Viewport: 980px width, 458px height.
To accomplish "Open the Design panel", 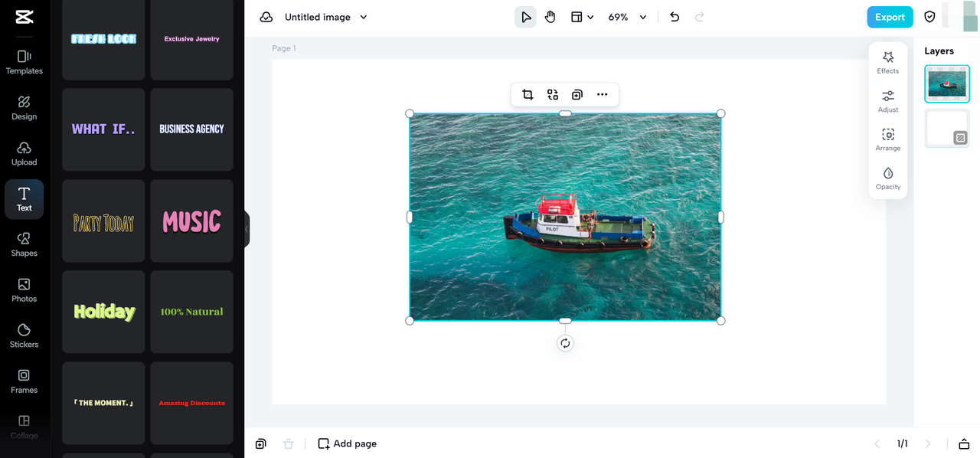I will (x=24, y=108).
